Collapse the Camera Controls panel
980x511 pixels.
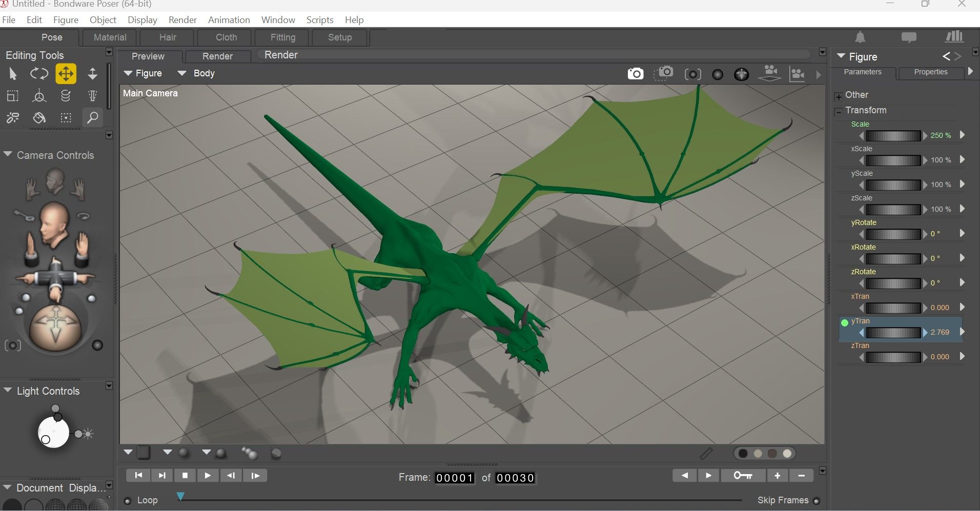[x=8, y=154]
